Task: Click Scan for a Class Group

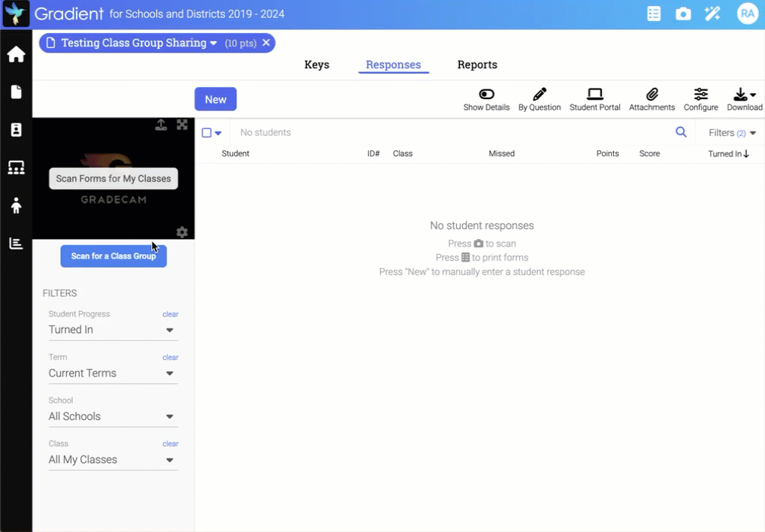Action: [113, 256]
